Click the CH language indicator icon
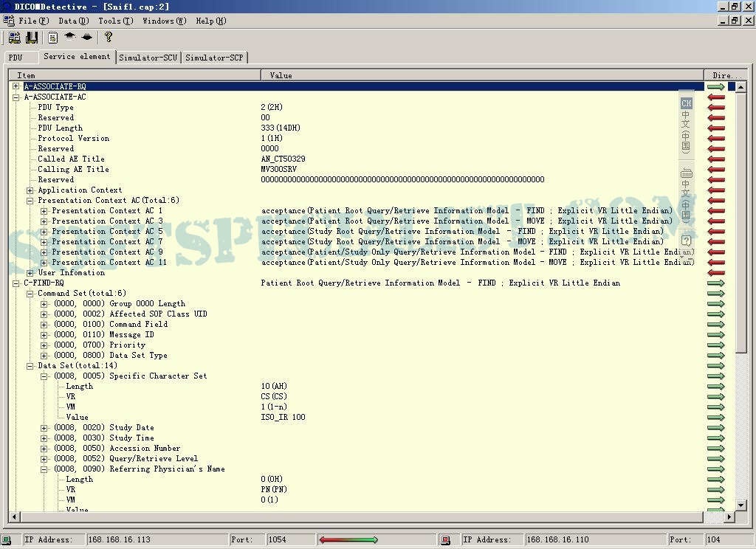The image size is (756, 549). coord(686,103)
